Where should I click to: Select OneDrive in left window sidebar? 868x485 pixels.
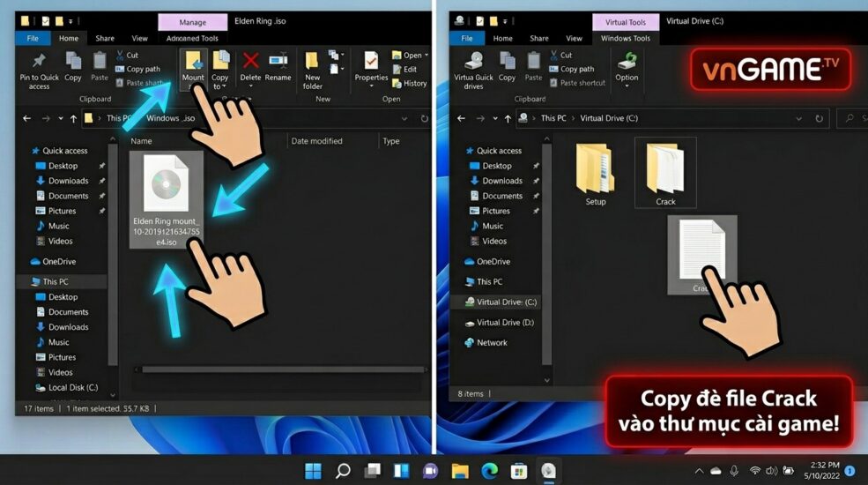coord(59,262)
